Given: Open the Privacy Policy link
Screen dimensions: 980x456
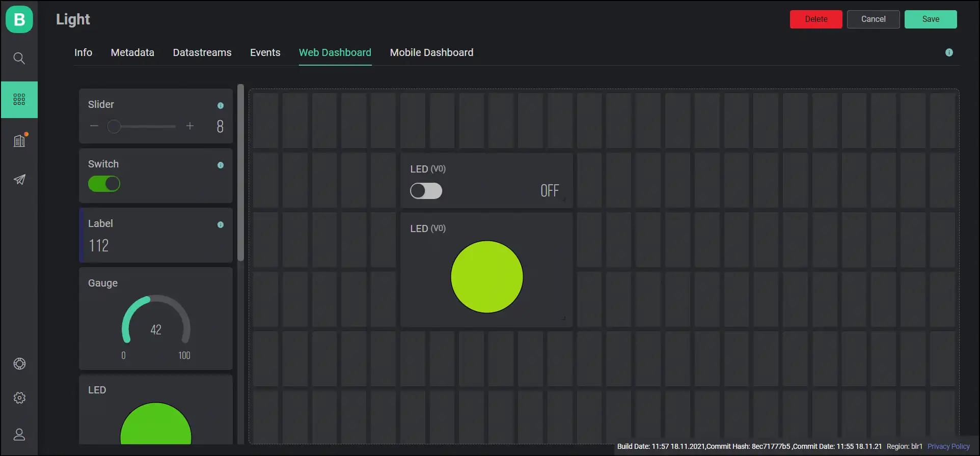Looking at the screenshot, I should coord(948,446).
